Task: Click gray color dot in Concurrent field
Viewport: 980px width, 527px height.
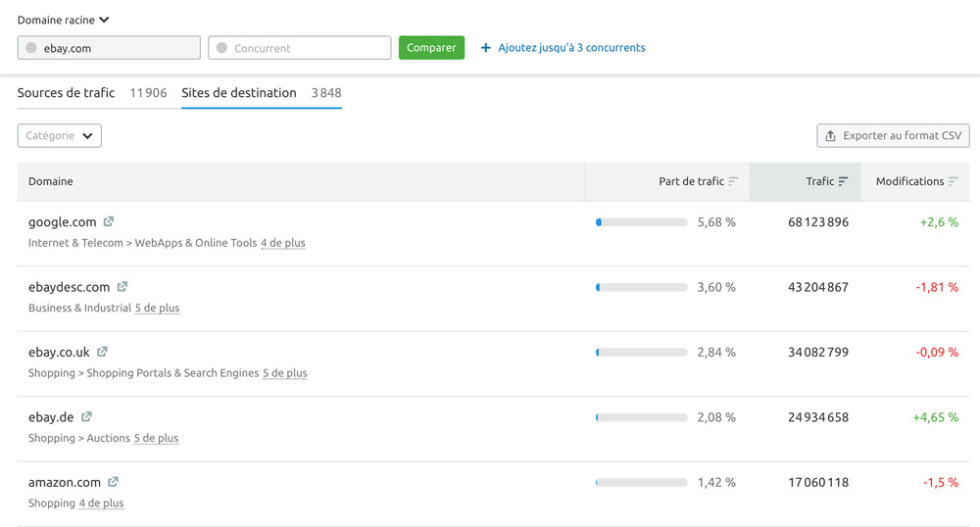Action: (x=221, y=47)
